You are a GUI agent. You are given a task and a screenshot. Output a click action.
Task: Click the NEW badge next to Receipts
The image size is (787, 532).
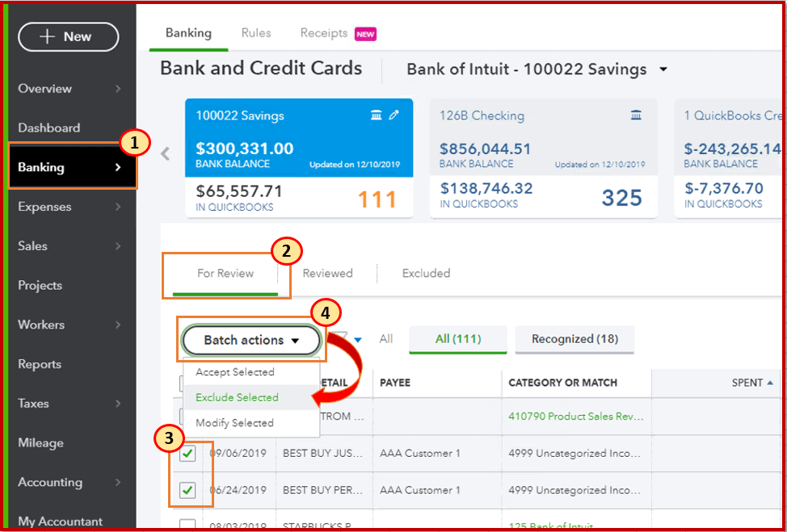365,34
